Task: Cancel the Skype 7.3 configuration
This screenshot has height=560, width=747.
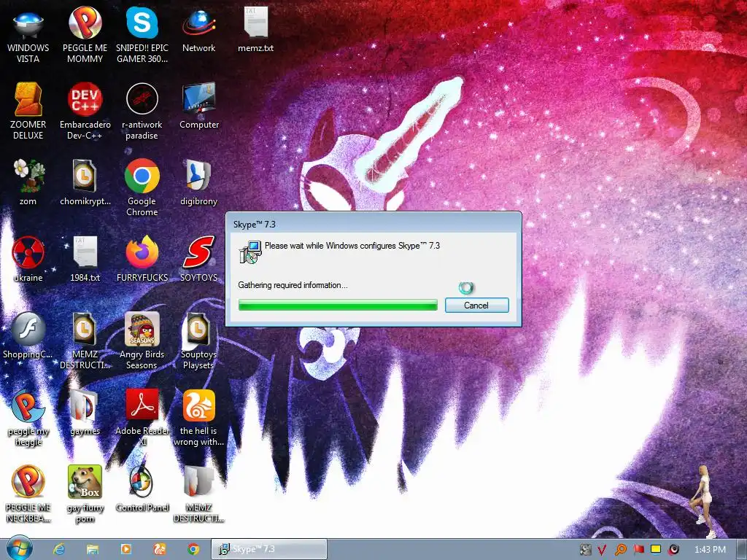Action: [x=476, y=306]
